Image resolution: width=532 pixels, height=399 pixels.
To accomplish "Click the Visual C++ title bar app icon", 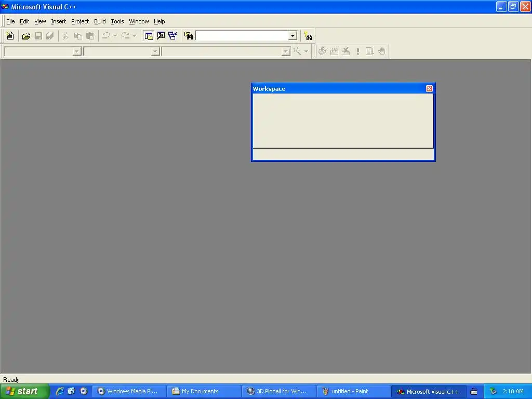I will click(x=5, y=6).
